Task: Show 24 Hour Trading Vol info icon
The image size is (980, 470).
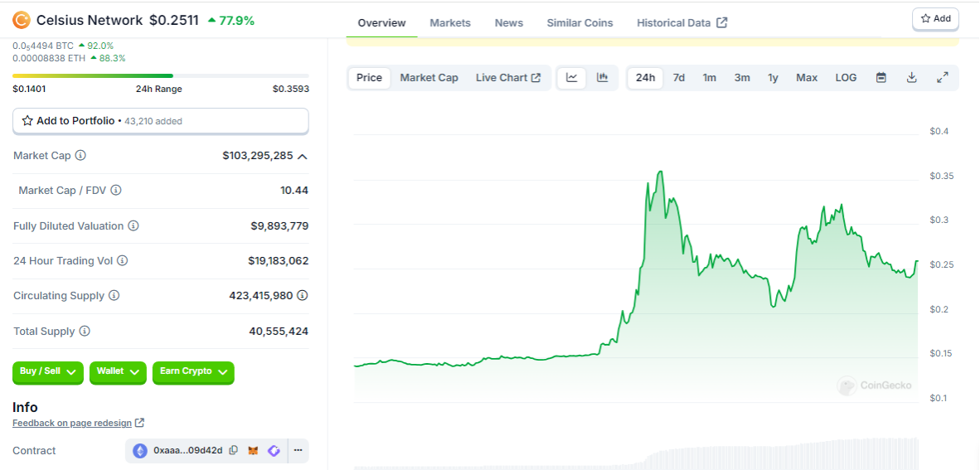Action: tap(123, 260)
